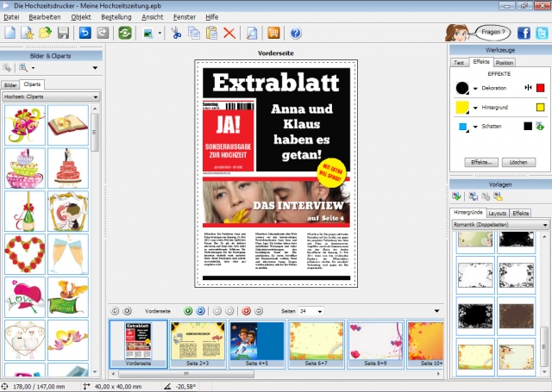Switch to the Layouts tab

pyautogui.click(x=498, y=212)
